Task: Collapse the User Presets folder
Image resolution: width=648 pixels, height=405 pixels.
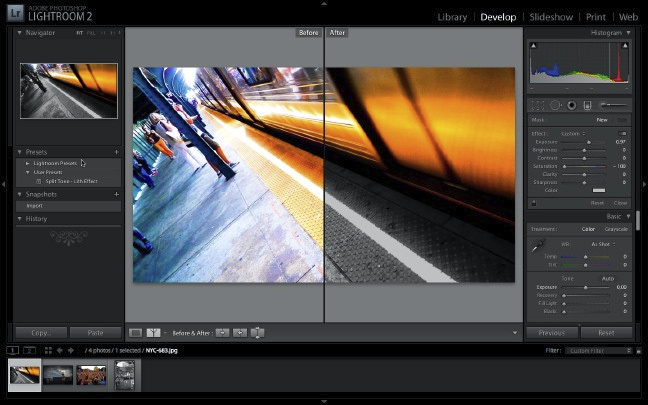Action: click(28, 172)
